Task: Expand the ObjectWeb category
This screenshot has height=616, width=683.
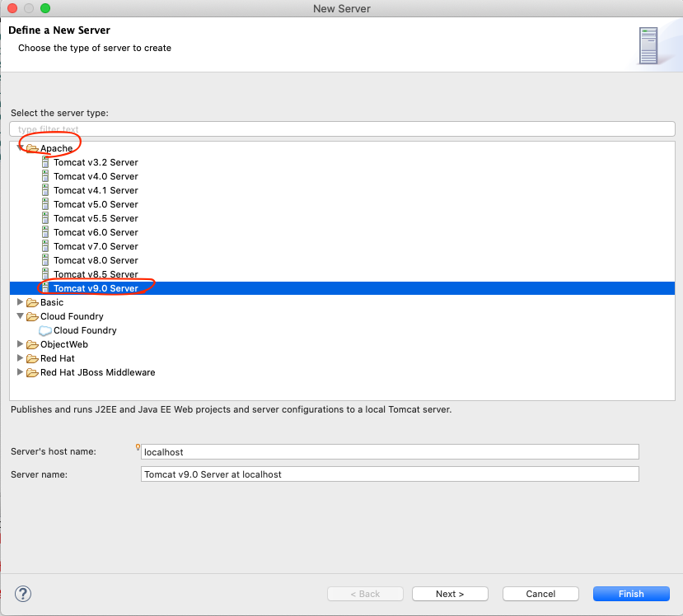Action: coord(20,344)
